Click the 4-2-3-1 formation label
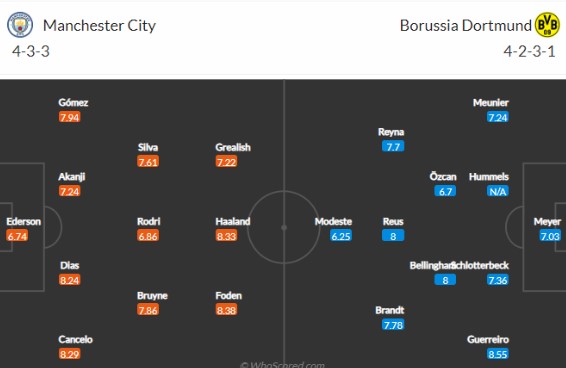 (x=529, y=51)
